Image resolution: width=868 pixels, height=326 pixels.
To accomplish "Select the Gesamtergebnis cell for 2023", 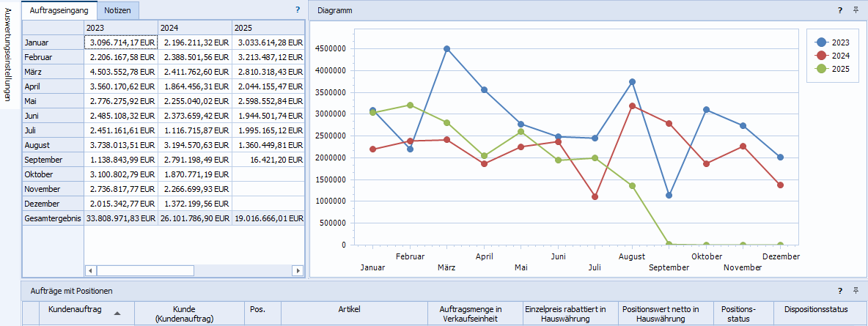I will 121,218.
